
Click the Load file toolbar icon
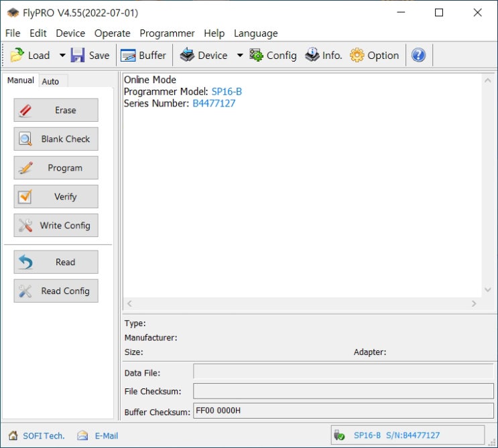(x=17, y=56)
